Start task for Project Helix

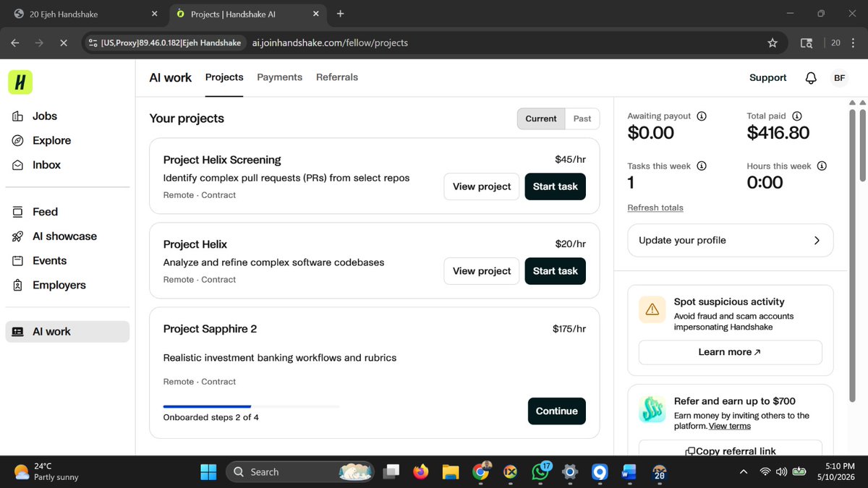click(x=555, y=271)
